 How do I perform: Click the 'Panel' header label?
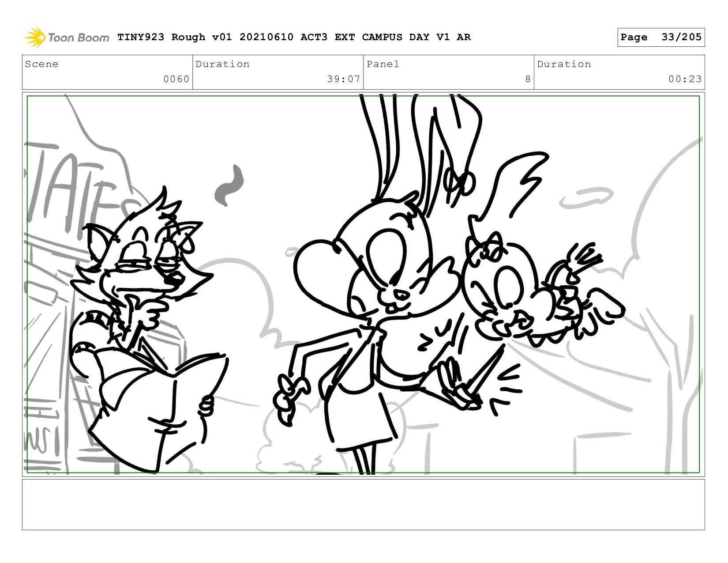coord(383,64)
